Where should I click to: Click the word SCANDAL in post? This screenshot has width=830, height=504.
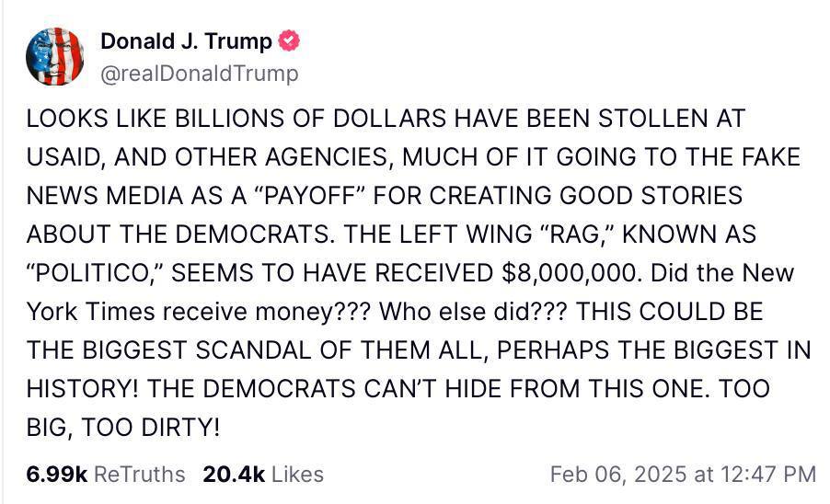(x=254, y=350)
